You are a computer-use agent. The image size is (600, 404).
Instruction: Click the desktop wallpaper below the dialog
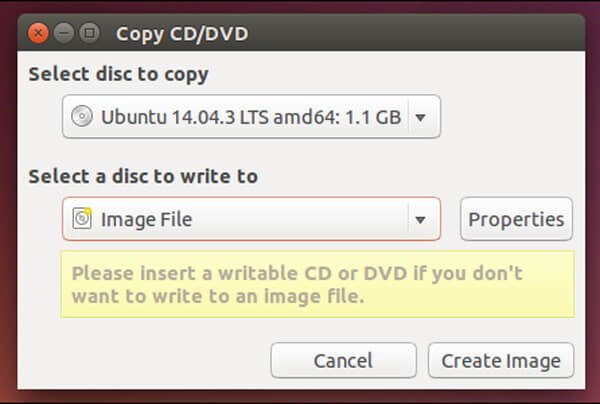(x=300, y=396)
